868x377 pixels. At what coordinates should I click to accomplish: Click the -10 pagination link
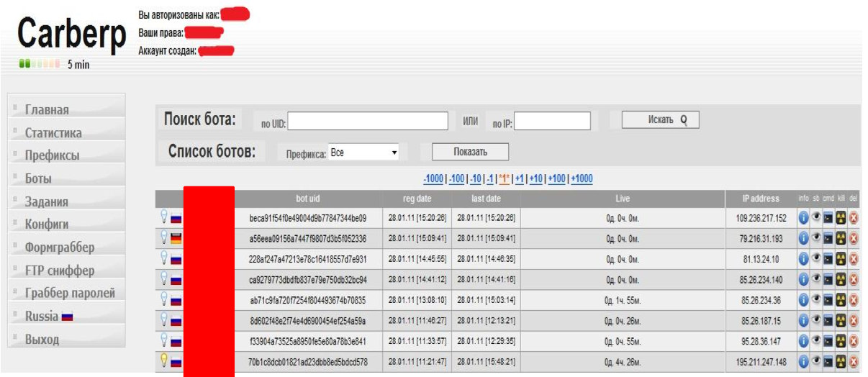(x=474, y=179)
